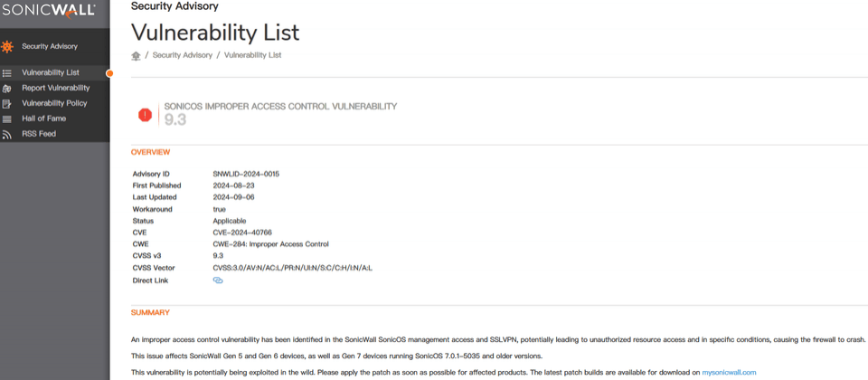Open Hall of Fame from the sidebar

tap(43, 119)
